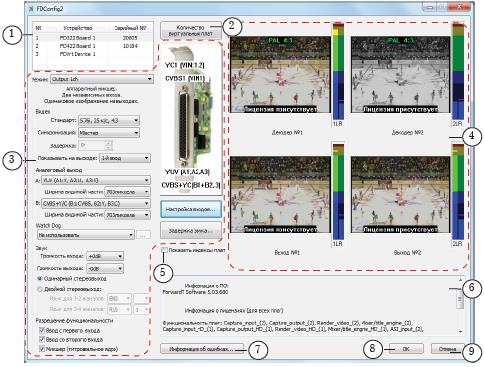Click the Decoder №1 audio level meter

338,71
